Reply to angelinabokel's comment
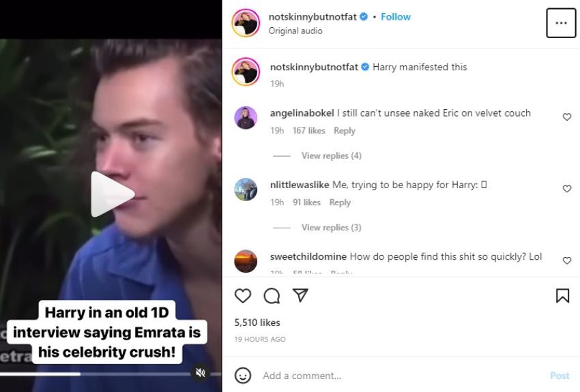Viewport: 580px width, 392px height. [345, 131]
